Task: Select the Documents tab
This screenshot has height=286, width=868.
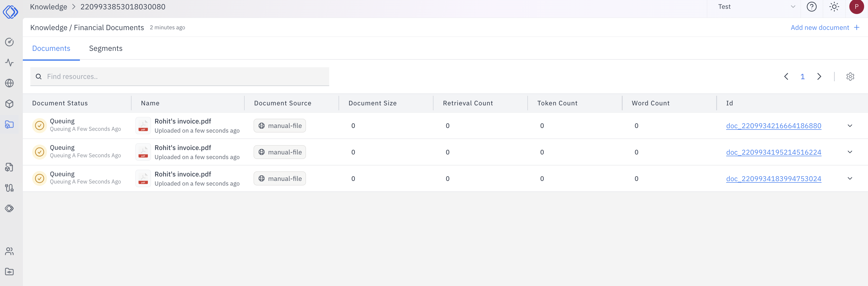Action: pos(51,49)
